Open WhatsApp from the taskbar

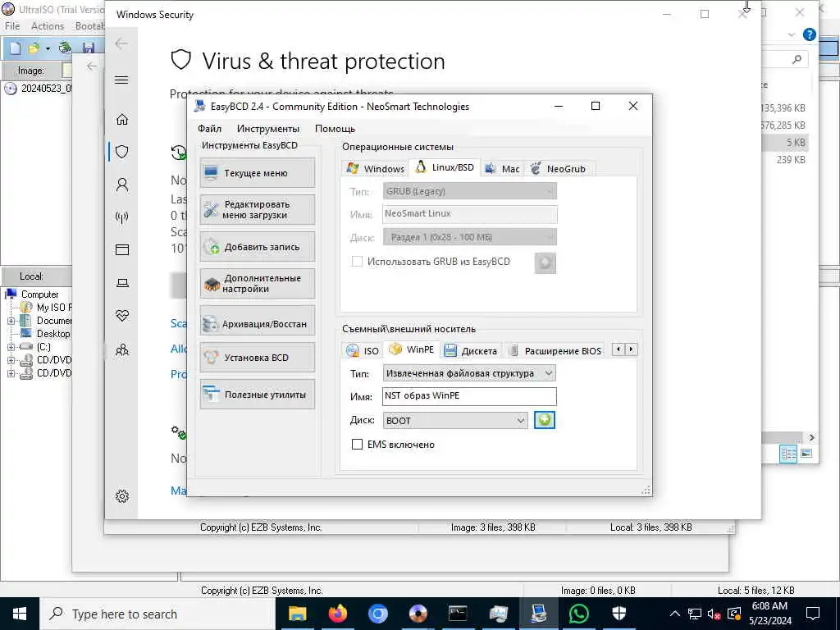pyautogui.click(x=578, y=614)
